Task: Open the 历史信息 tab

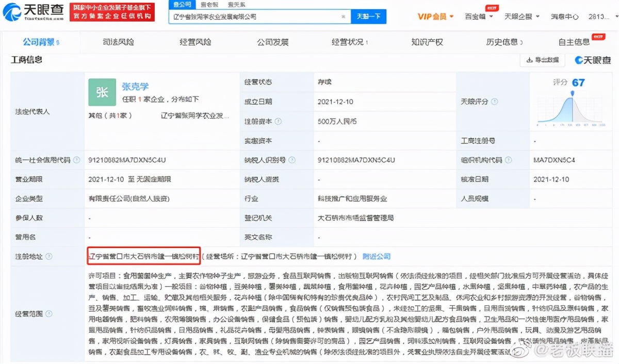Action: click(501, 42)
